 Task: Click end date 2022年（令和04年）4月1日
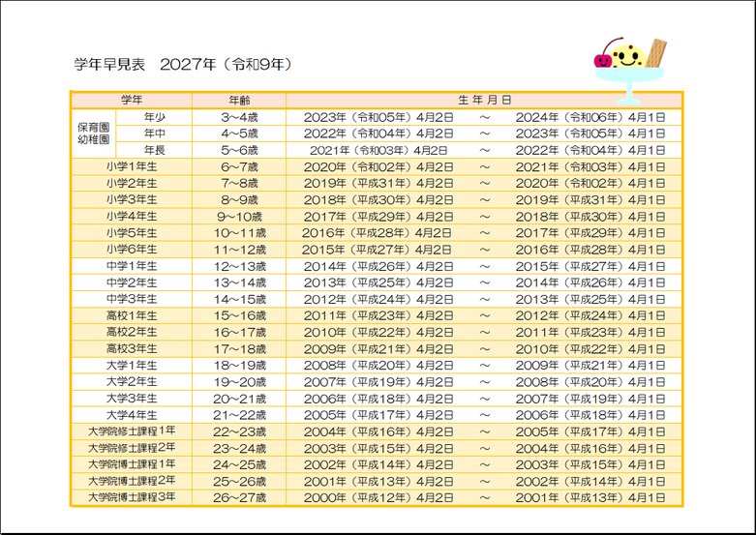(x=590, y=150)
